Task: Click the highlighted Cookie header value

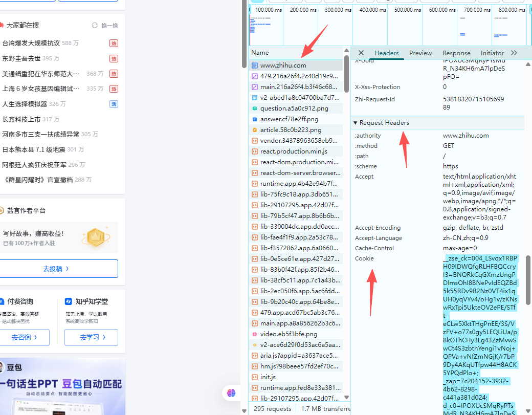Action: point(480,336)
